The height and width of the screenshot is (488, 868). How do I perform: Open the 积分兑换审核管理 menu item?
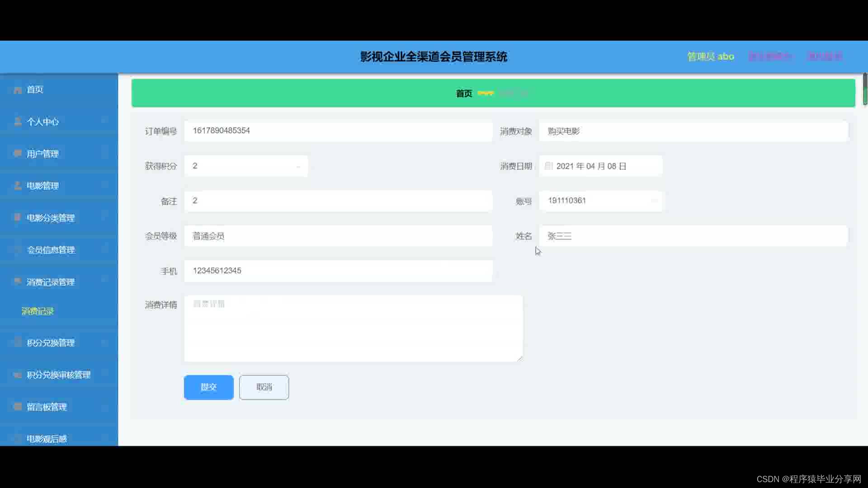58,375
